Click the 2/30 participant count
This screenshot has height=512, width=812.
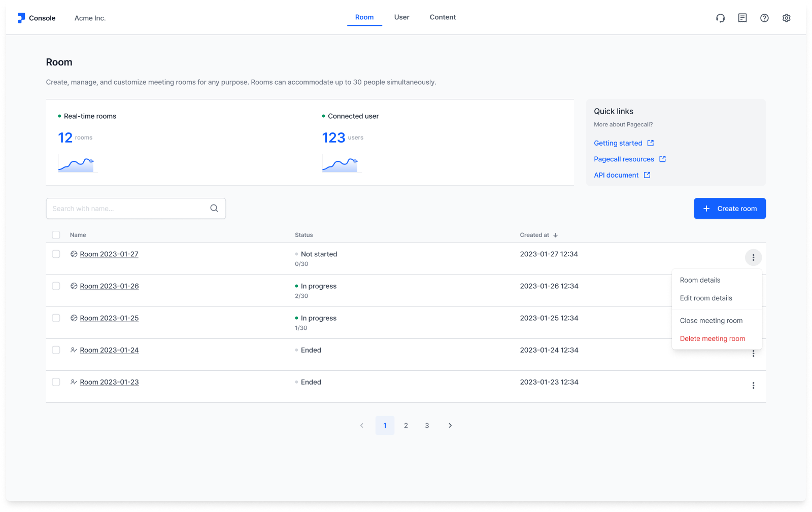(x=301, y=296)
